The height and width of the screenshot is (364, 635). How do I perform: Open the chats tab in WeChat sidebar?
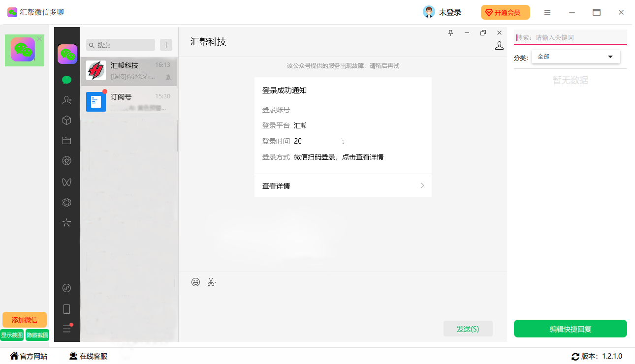click(x=67, y=80)
